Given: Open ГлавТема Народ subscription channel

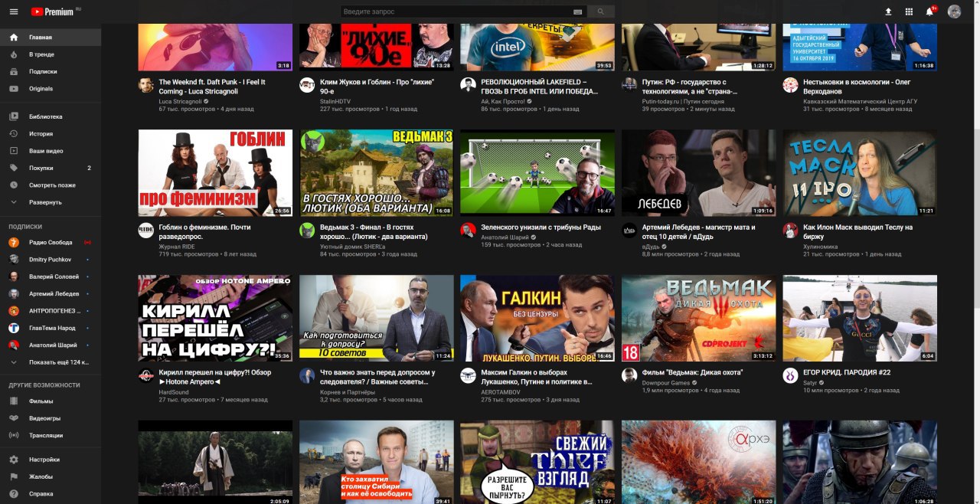Looking at the screenshot, I should point(51,328).
